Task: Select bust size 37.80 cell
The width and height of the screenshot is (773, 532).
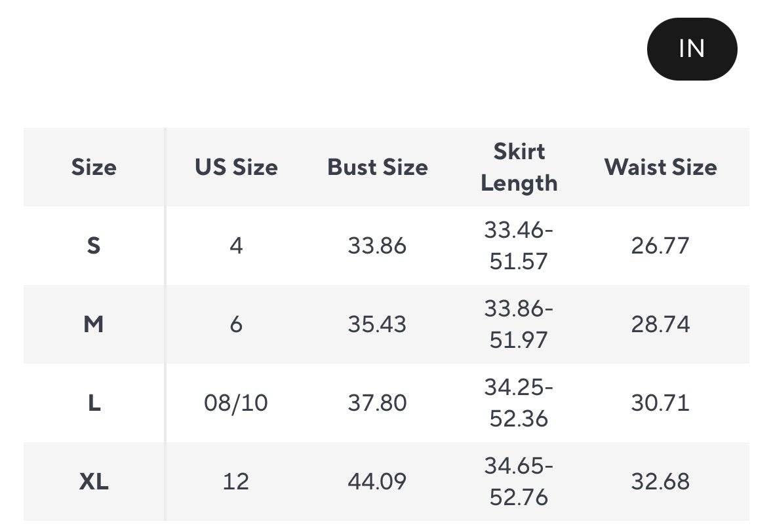Action: coord(377,403)
